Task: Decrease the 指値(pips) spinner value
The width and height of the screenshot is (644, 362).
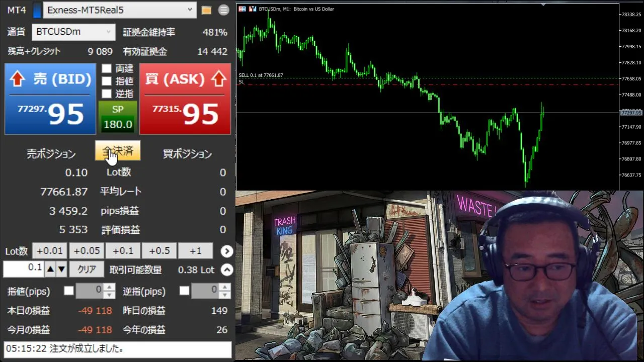Action: click(x=110, y=295)
